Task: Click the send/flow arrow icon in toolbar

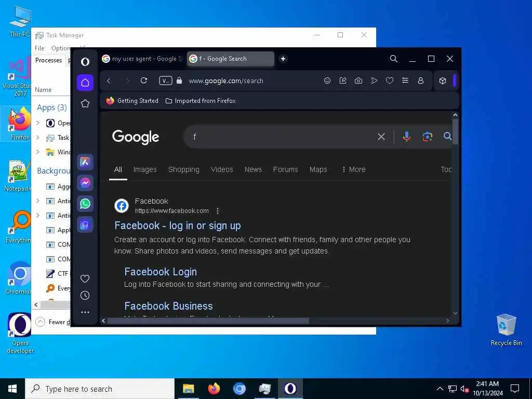Action: point(374,81)
